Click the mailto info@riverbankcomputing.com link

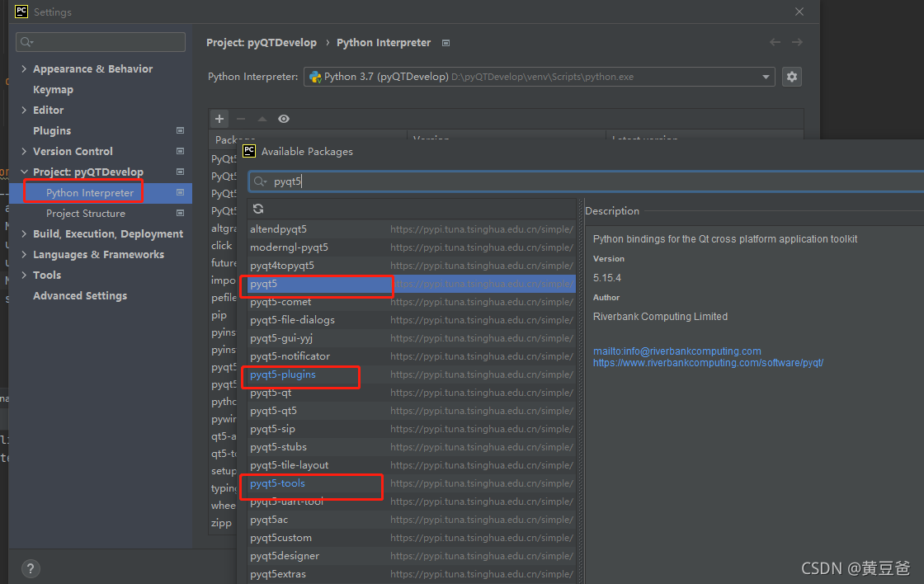coord(676,351)
